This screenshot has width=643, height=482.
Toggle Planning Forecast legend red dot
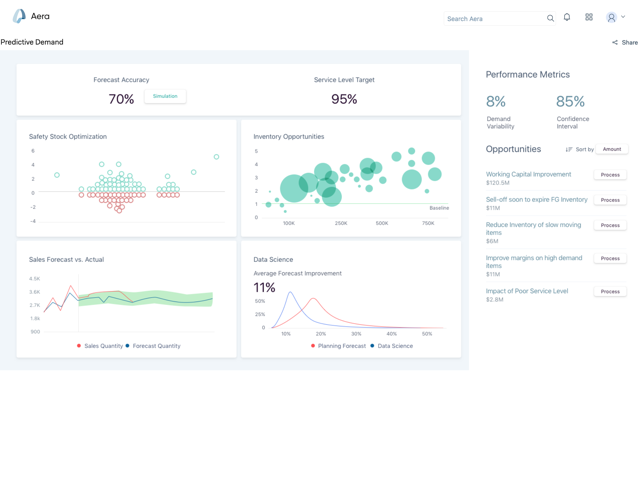pos(313,346)
